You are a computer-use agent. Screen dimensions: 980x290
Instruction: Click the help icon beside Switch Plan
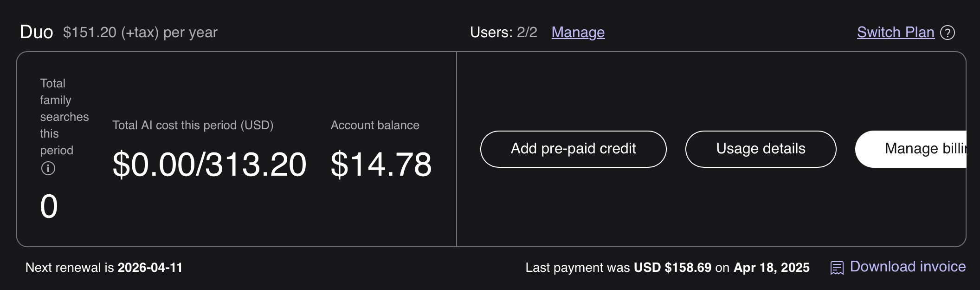[x=947, y=33]
